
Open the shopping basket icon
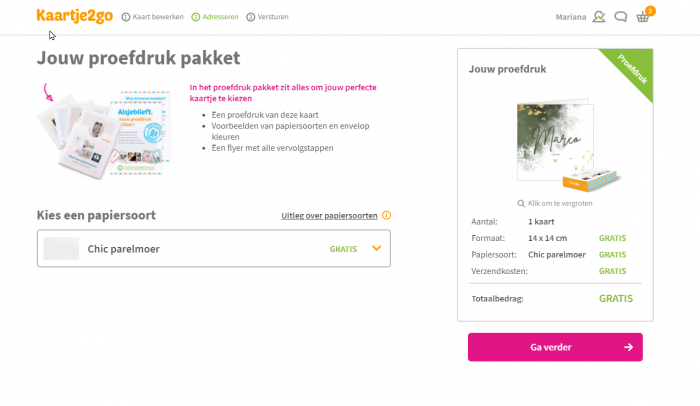click(643, 17)
